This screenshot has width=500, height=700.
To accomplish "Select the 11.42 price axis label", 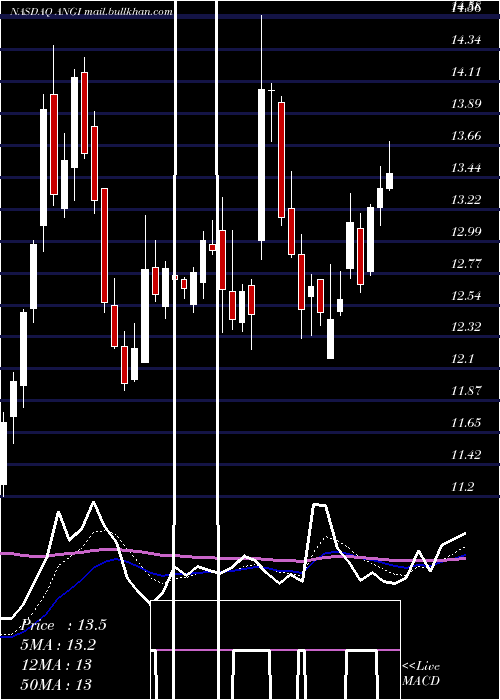I will point(466,455).
